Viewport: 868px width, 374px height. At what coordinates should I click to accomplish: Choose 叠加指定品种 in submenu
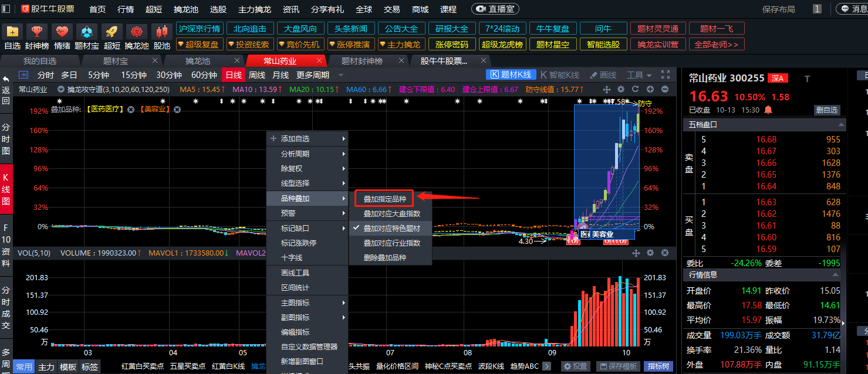pyautogui.click(x=384, y=199)
